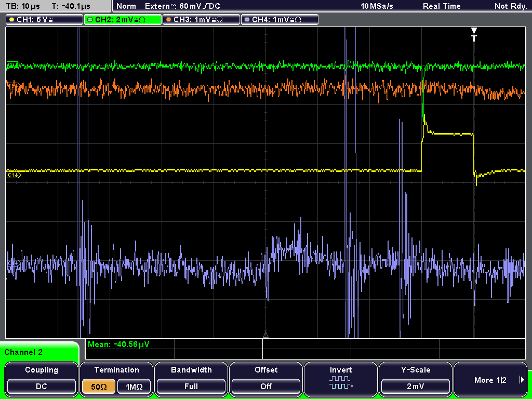Click the T: -40.1 µs trigger position readout
The image size is (532, 399).
pos(71,6)
